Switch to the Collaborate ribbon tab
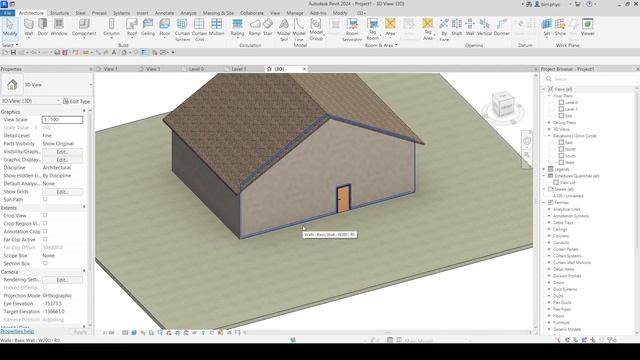The width and height of the screenshot is (640, 360). point(252,13)
